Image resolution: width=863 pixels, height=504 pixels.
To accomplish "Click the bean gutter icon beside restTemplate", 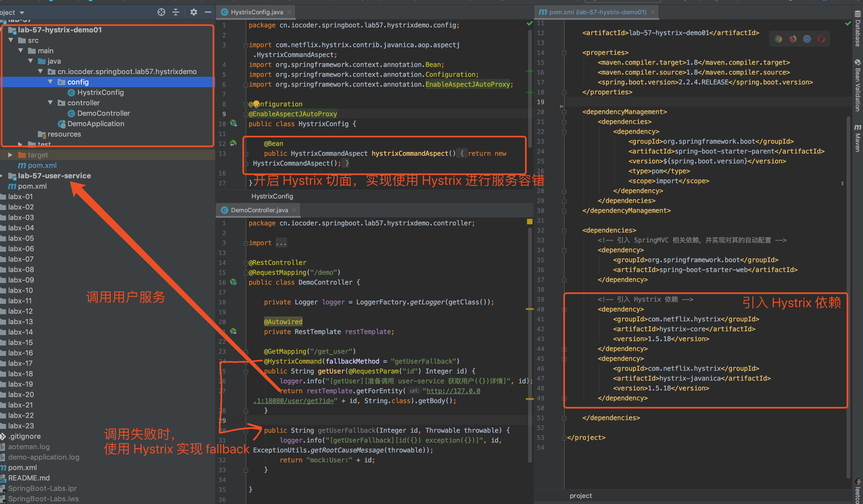I will 234,331.
